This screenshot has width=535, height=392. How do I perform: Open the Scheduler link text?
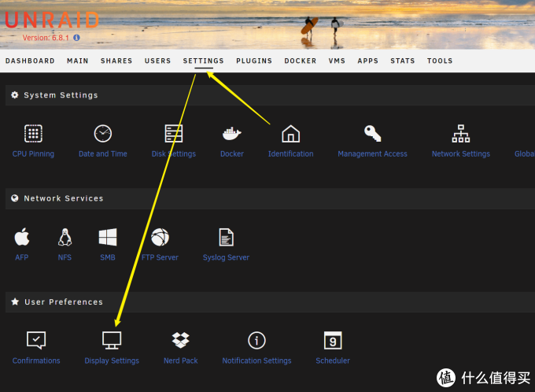click(333, 361)
